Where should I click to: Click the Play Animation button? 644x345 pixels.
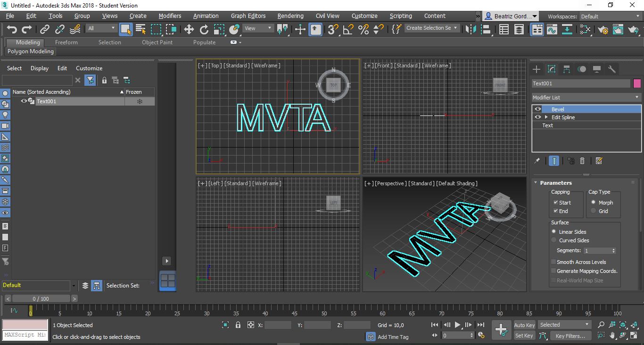tap(457, 325)
